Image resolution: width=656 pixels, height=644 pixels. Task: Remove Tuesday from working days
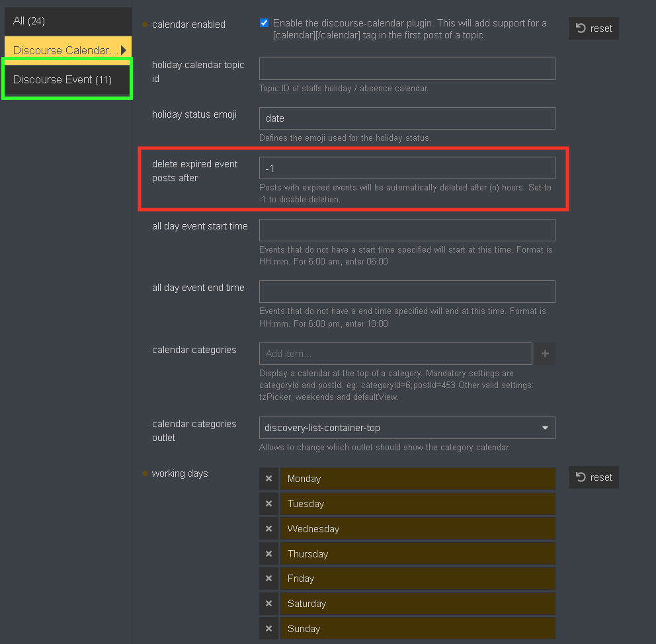pos(268,503)
